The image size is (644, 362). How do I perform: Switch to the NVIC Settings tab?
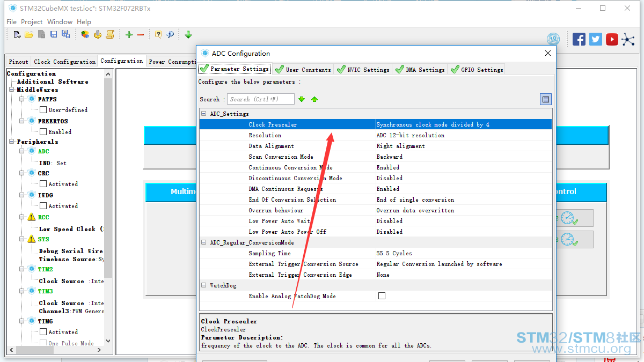(362, 70)
